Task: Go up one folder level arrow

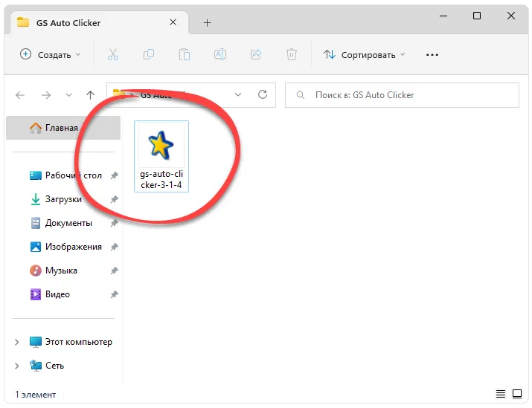Action: pos(90,95)
